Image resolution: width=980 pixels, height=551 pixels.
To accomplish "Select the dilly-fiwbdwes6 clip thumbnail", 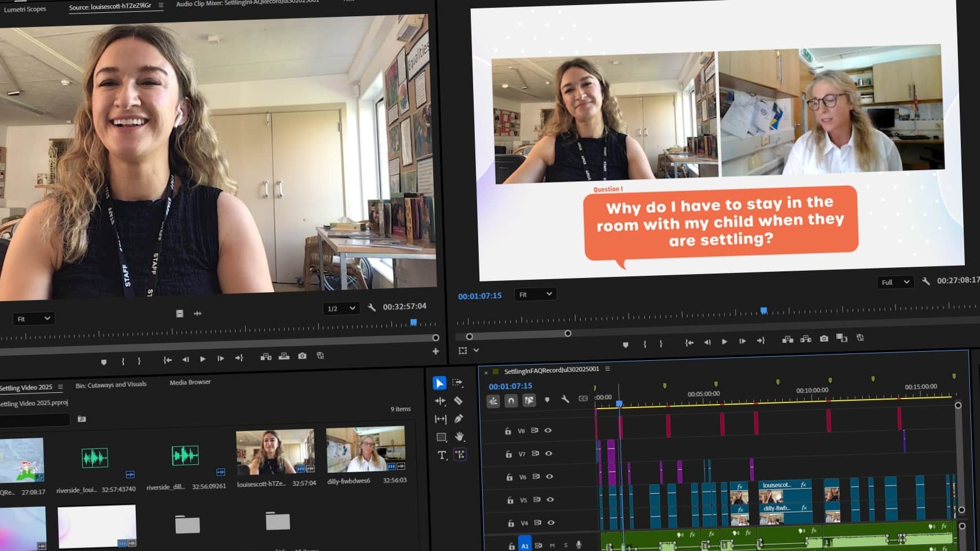I will click(366, 449).
